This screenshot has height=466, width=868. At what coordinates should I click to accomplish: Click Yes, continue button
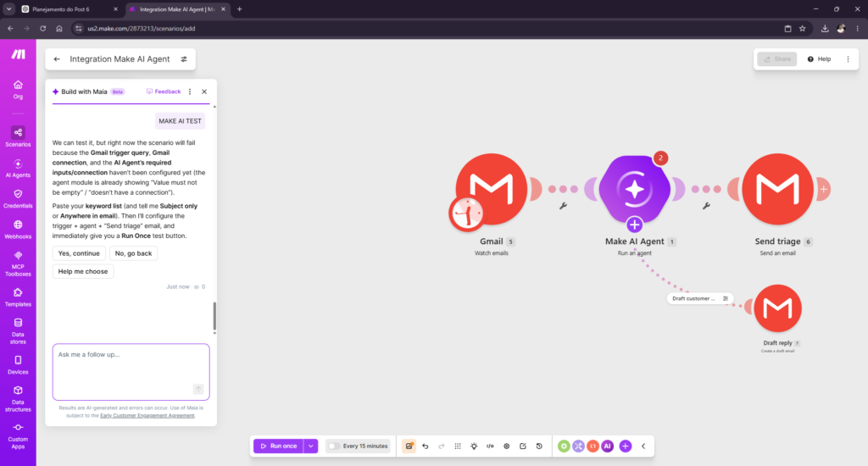[79, 253]
